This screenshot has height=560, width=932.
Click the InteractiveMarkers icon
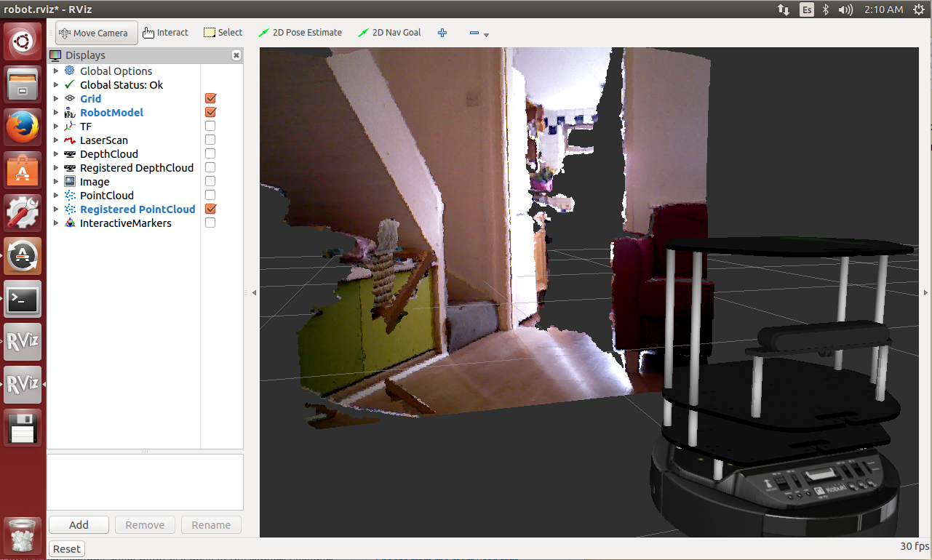(69, 223)
